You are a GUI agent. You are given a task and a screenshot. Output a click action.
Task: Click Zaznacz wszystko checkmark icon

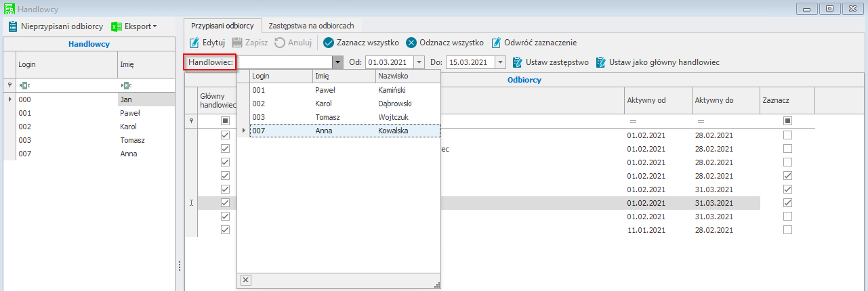pos(329,43)
